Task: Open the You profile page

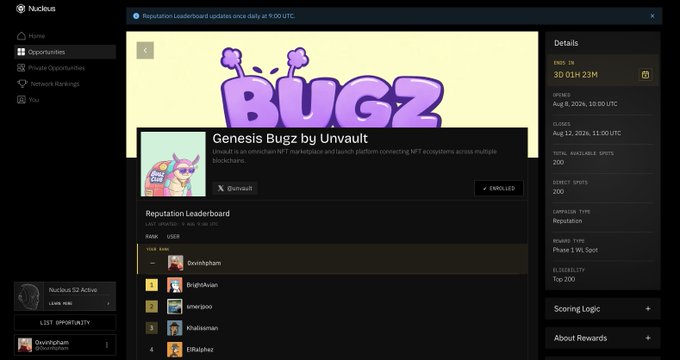Action: pos(65,100)
